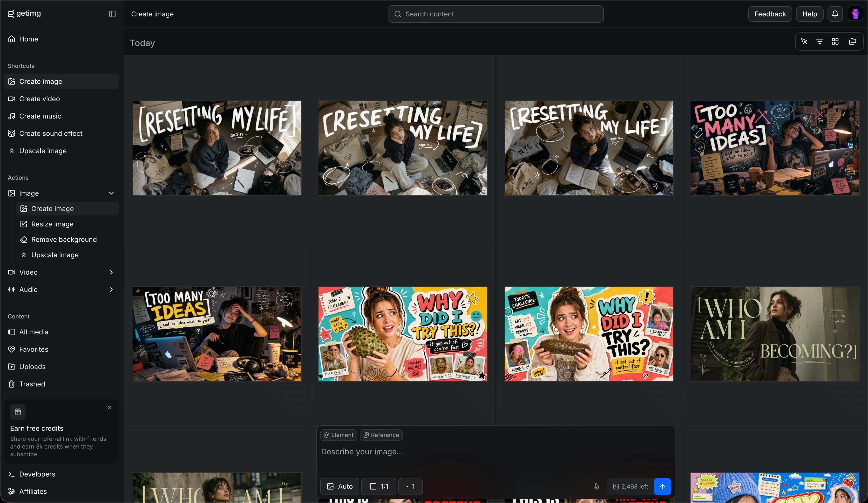Click the Feedback button
This screenshot has width=868, height=503.
pos(770,14)
